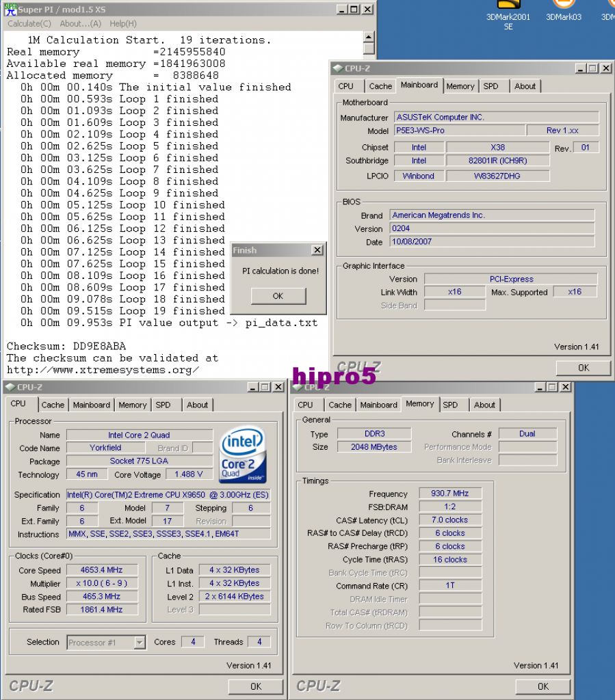615x700 pixels.
Task: Click BIOS Brand American Megatrends Inc.
Action: point(492,215)
